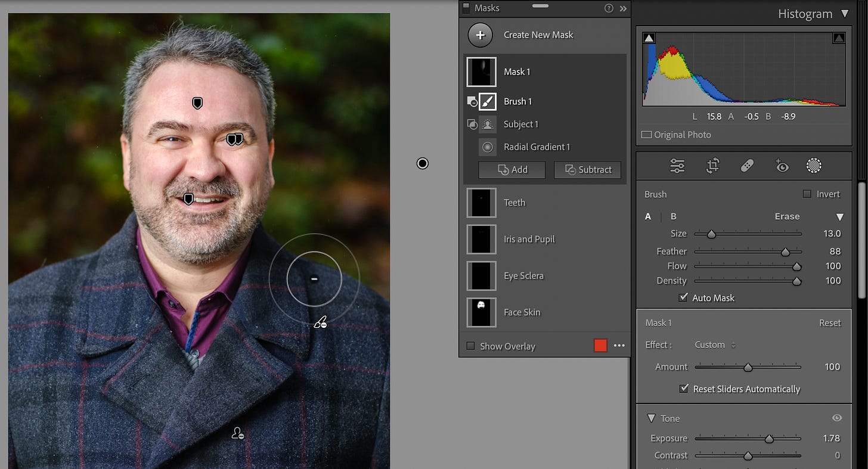The width and height of the screenshot is (868, 469).
Task: Enable the Show Overlay checkbox
Action: click(471, 346)
